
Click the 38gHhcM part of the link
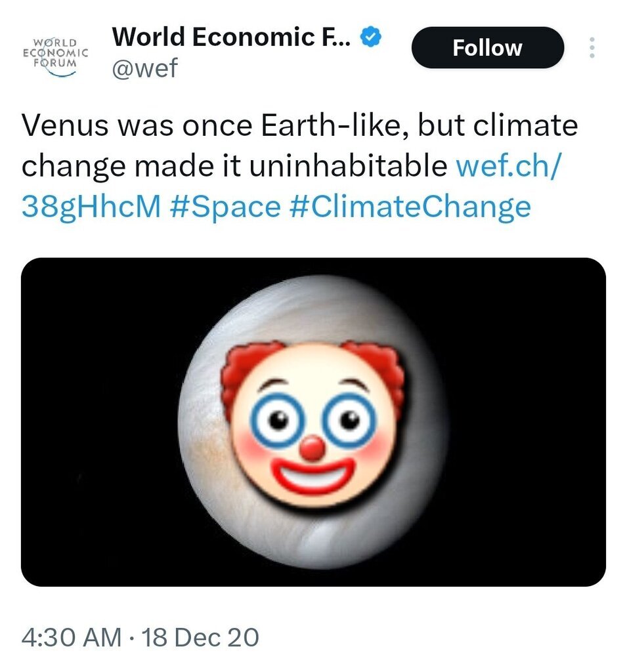point(91,207)
